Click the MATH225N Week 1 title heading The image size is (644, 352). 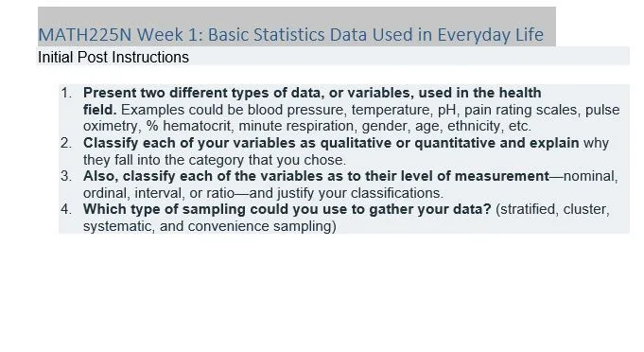click(x=290, y=35)
